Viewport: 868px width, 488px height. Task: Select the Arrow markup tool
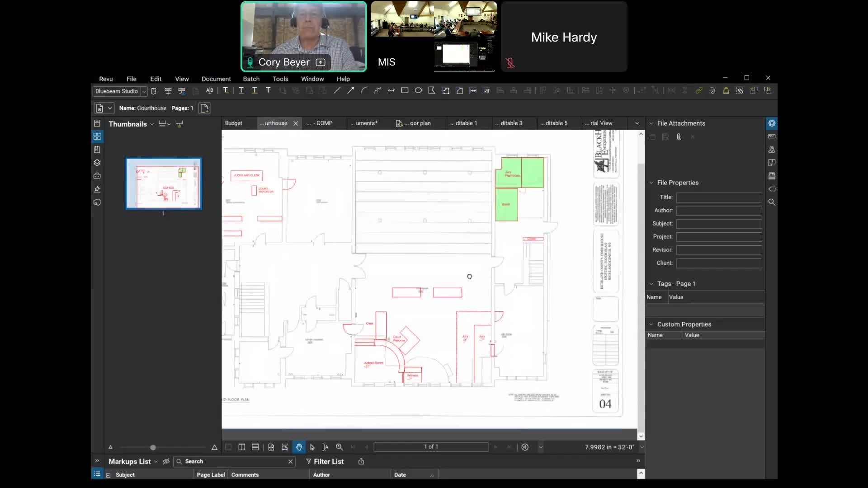pos(350,91)
